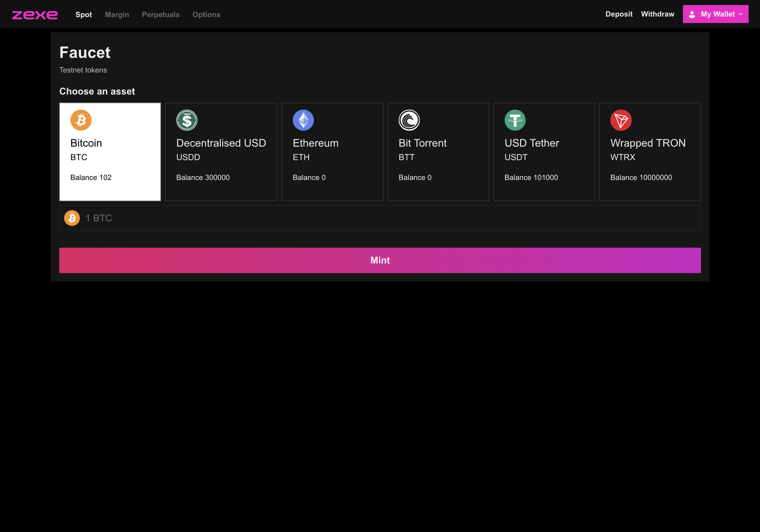760x532 pixels.
Task: Expand the My Wallet dropdown chevron
Action: 741,14
